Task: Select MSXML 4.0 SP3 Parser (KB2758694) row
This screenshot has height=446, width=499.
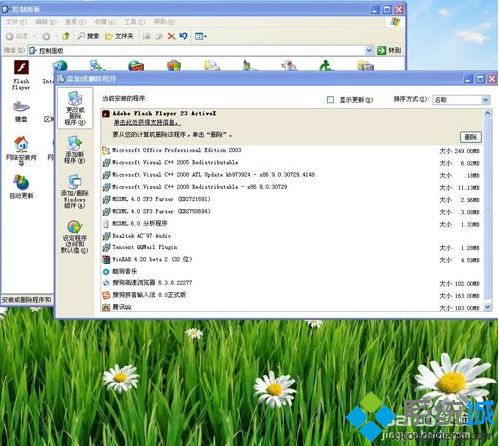Action: pyautogui.click(x=291, y=212)
